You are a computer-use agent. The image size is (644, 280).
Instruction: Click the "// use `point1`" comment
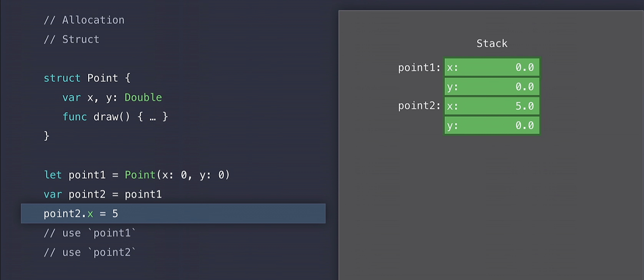pos(90,233)
